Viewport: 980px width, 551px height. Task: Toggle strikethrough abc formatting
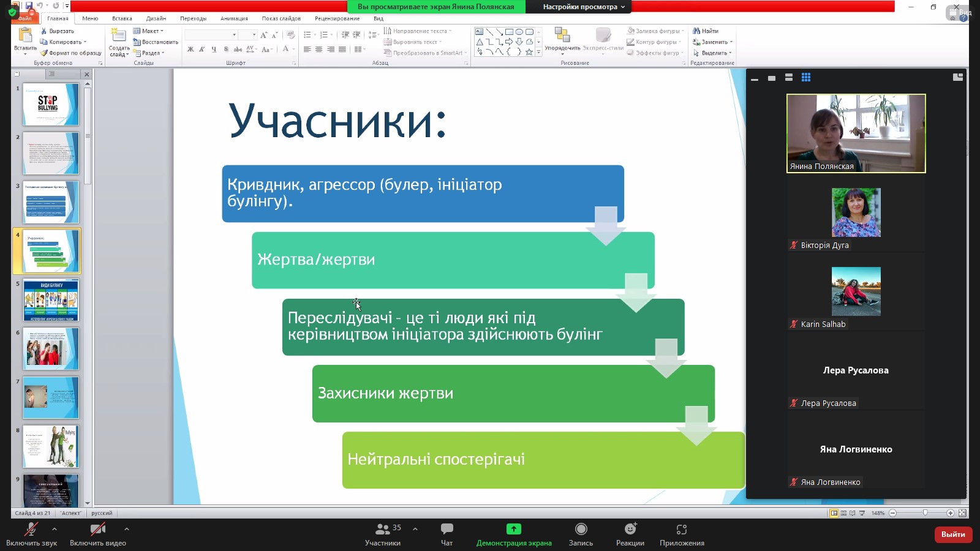click(x=238, y=50)
